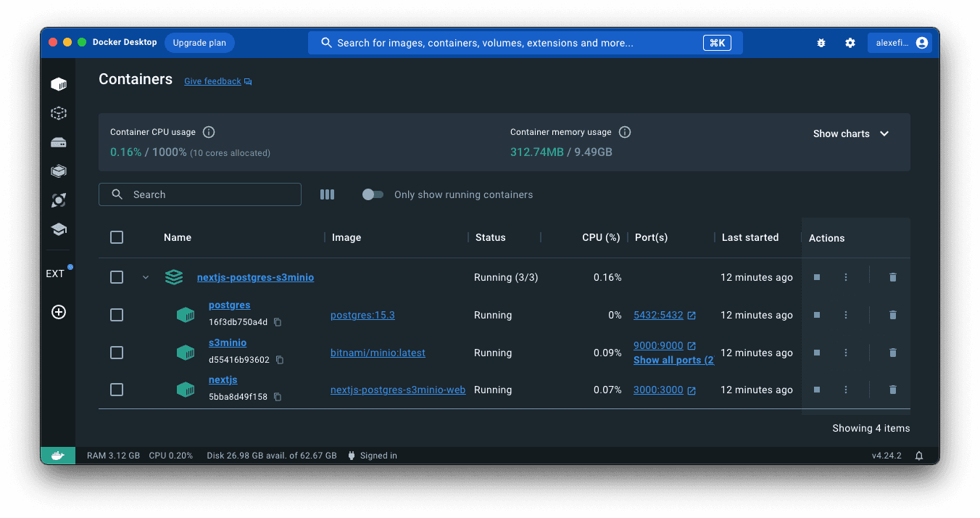The height and width of the screenshot is (518, 980).
Task: Click the Docker whale icon in the status bar
Action: click(58, 456)
